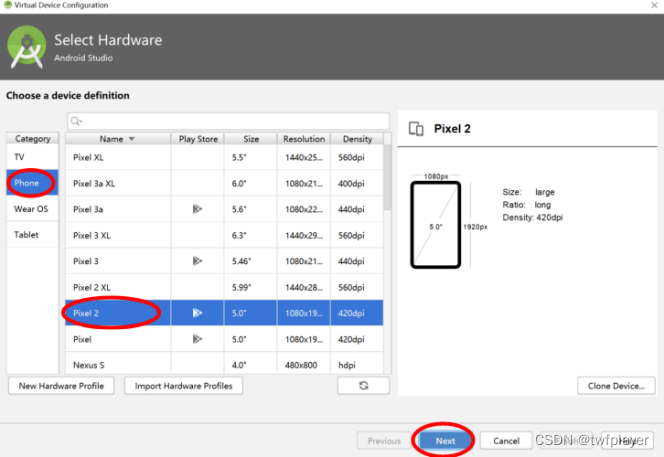Click the Play Store icon in Pixel 3 row
Image resolution: width=664 pixels, height=457 pixels.
[x=197, y=261]
